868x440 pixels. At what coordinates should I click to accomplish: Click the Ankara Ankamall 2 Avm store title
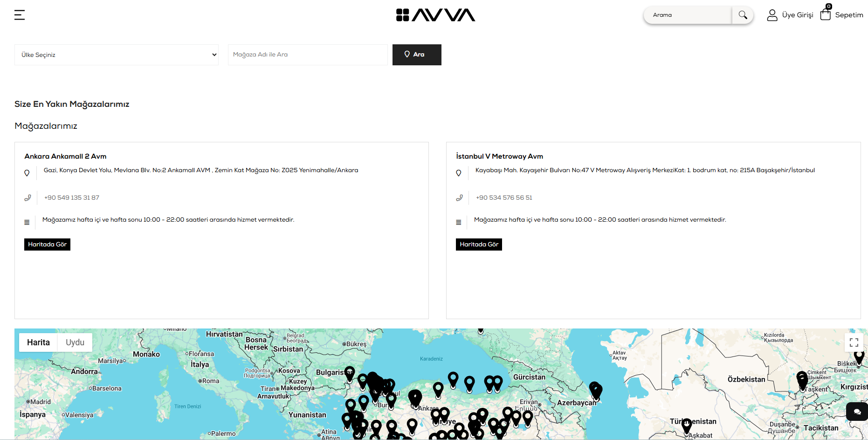pyautogui.click(x=65, y=156)
